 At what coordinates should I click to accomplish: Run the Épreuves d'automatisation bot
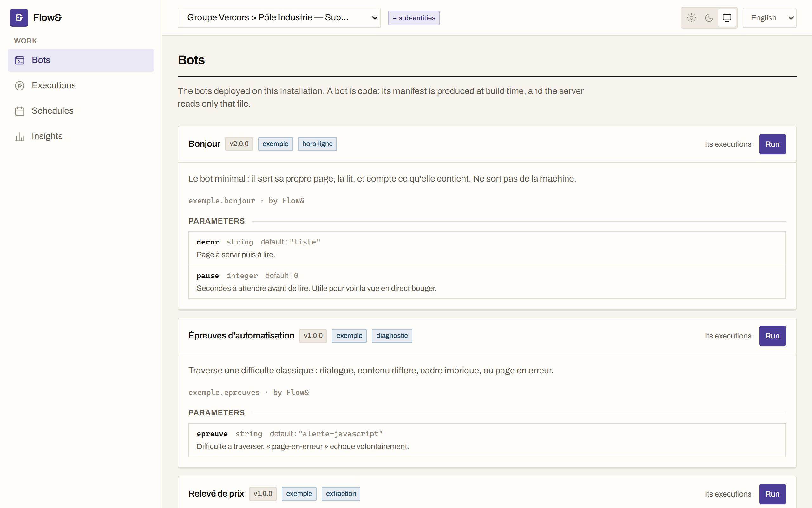[x=772, y=336]
